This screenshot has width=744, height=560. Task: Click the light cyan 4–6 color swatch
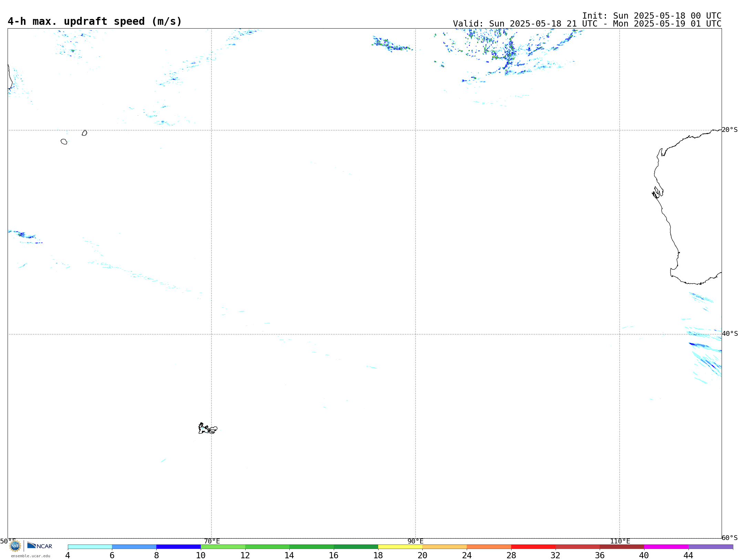point(90,547)
